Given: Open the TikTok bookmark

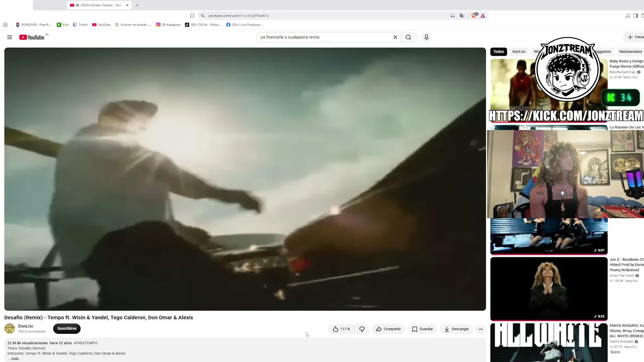Looking at the screenshot, I should pyautogui.click(x=203, y=25).
